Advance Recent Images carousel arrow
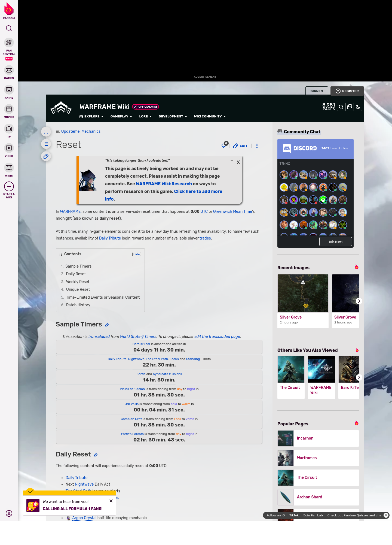The image size is (392, 545). (359, 301)
